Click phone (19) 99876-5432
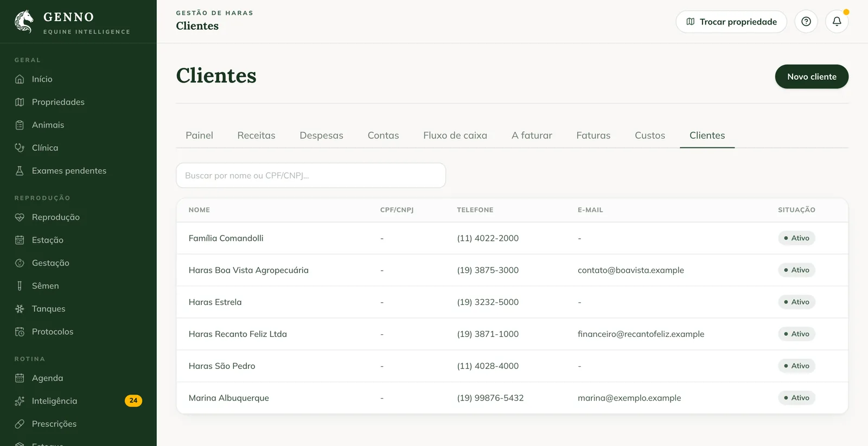This screenshot has height=446, width=868. [490, 398]
